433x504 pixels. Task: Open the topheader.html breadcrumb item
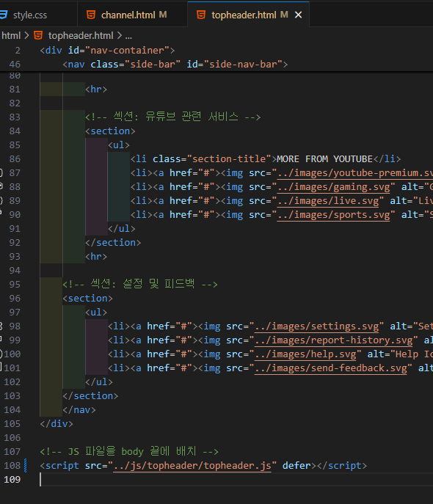coord(81,35)
